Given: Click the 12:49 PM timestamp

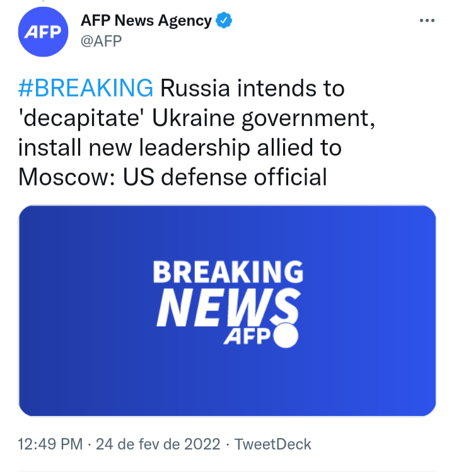Looking at the screenshot, I should 50,444.
